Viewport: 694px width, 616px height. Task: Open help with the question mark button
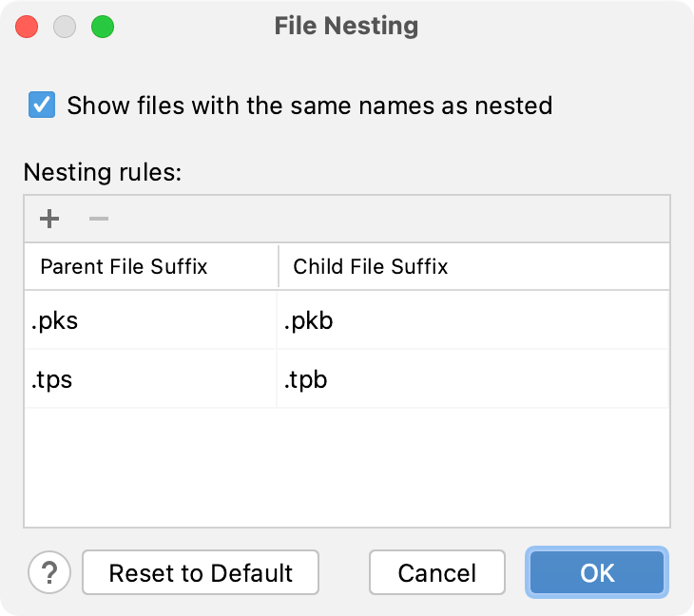[x=49, y=572]
